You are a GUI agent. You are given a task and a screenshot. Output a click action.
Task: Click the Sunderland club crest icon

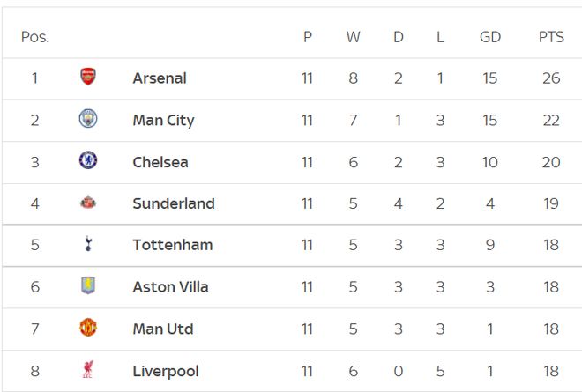pos(87,203)
